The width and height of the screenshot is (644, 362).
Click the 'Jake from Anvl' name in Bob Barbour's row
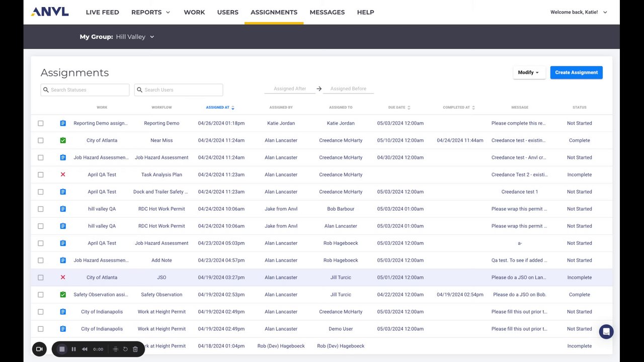[281, 209]
